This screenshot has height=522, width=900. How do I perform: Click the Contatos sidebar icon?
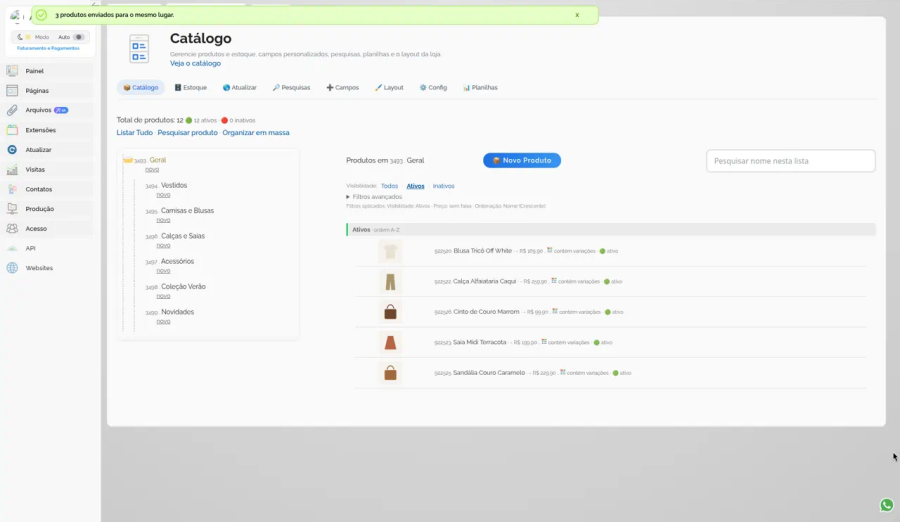click(x=12, y=189)
